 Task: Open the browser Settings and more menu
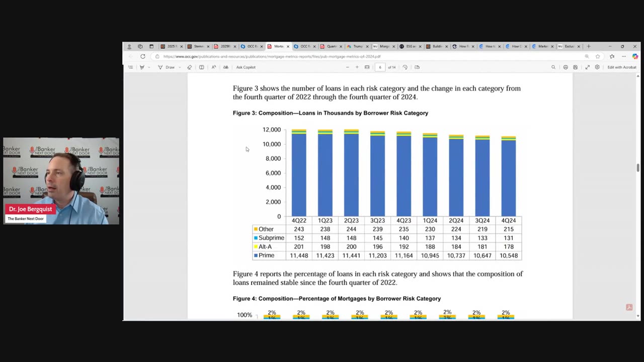pyautogui.click(x=623, y=56)
